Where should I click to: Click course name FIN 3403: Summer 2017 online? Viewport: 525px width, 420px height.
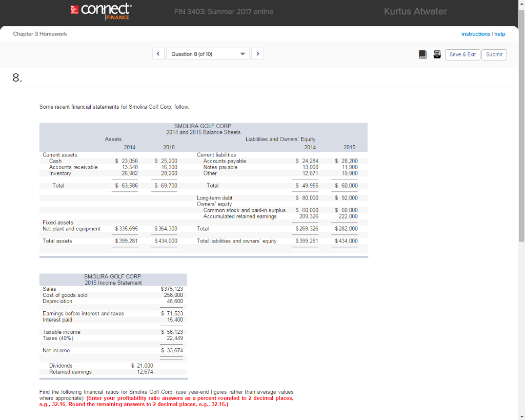[224, 12]
